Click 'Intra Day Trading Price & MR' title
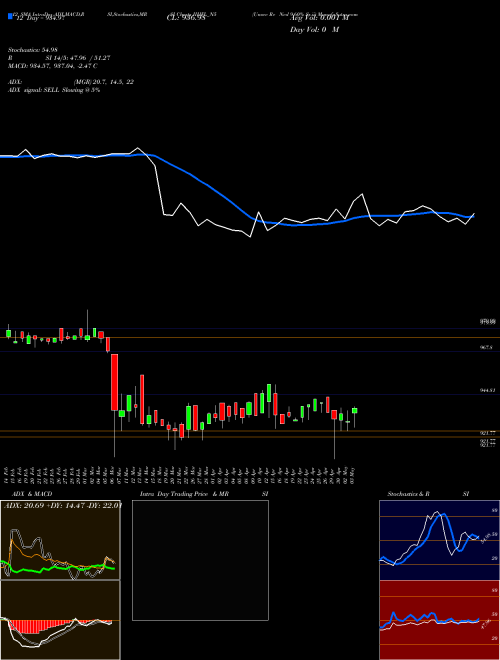500x660 pixels. click(x=184, y=494)
